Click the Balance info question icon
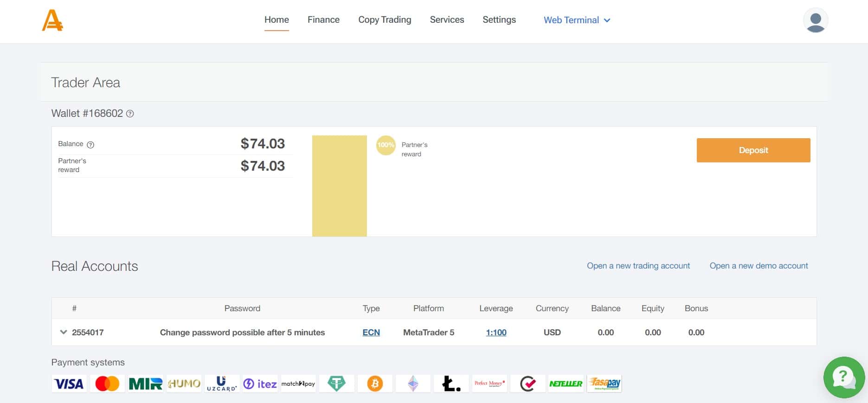868x403 pixels. pos(90,145)
